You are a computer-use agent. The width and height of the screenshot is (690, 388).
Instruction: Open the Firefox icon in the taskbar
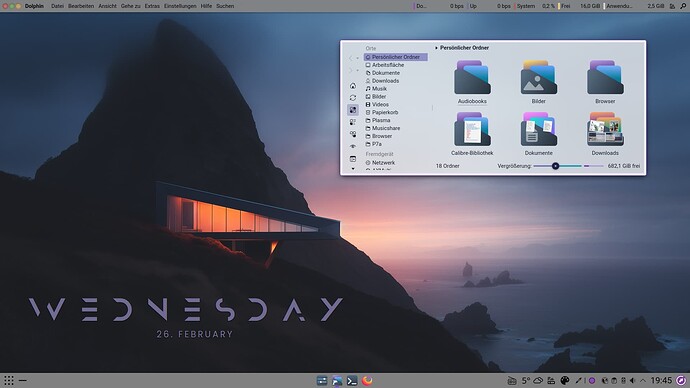pyautogui.click(x=367, y=381)
